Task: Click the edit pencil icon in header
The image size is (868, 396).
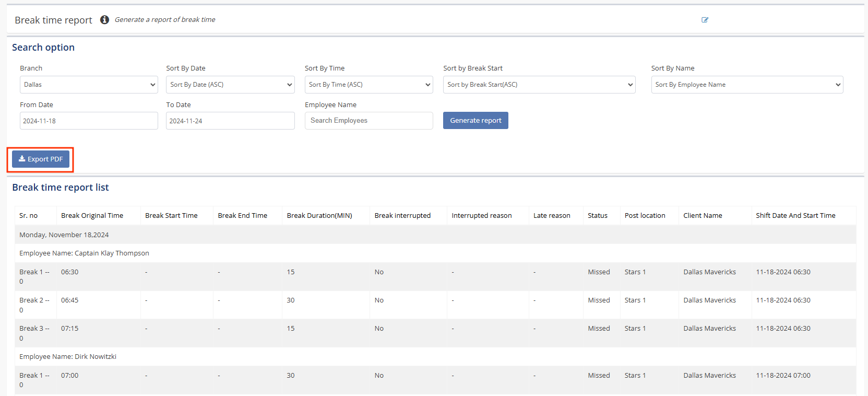Action: point(705,20)
